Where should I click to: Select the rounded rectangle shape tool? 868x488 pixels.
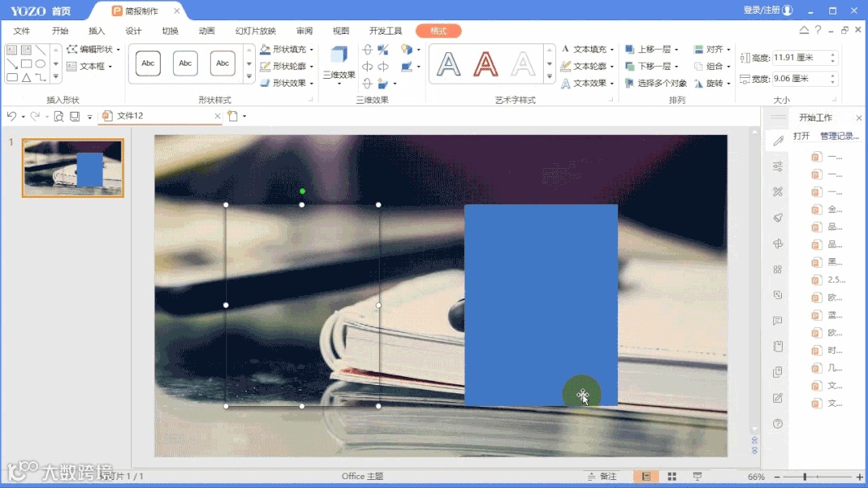point(12,78)
